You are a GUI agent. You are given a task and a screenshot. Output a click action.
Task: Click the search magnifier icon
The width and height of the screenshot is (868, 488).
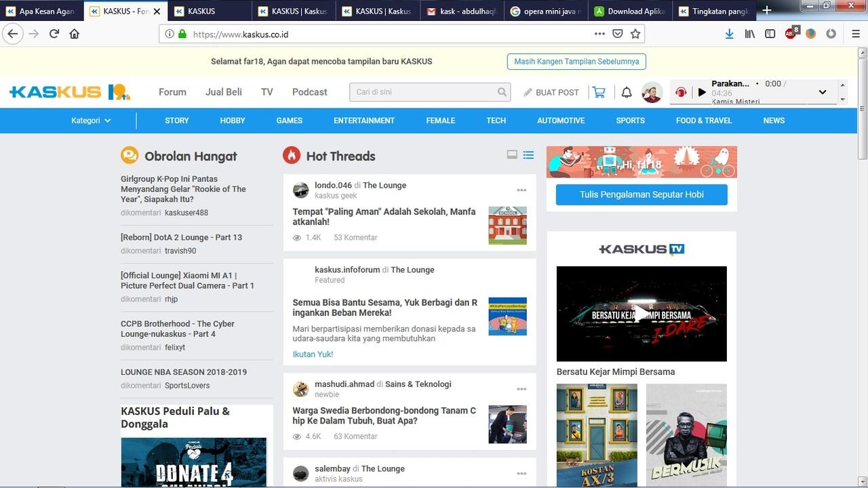(x=502, y=92)
